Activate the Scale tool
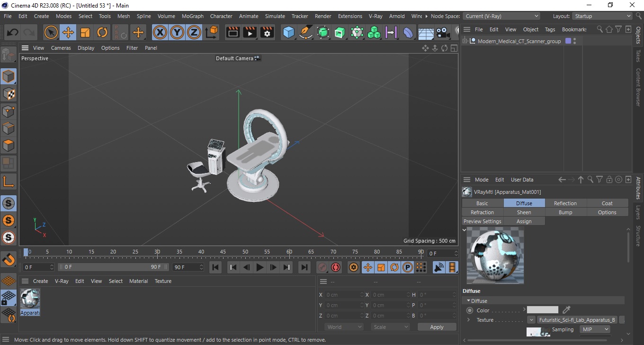644x345 pixels. coord(85,32)
